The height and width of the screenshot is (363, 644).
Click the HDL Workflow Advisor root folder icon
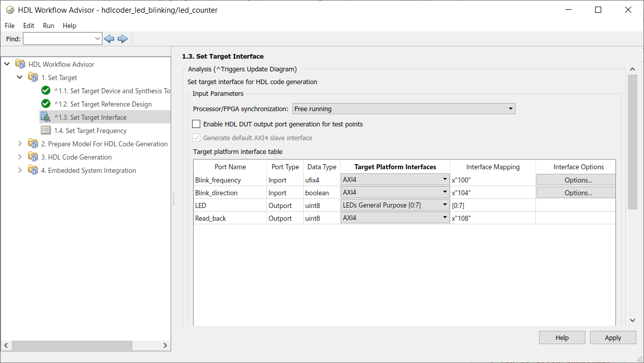20,64
